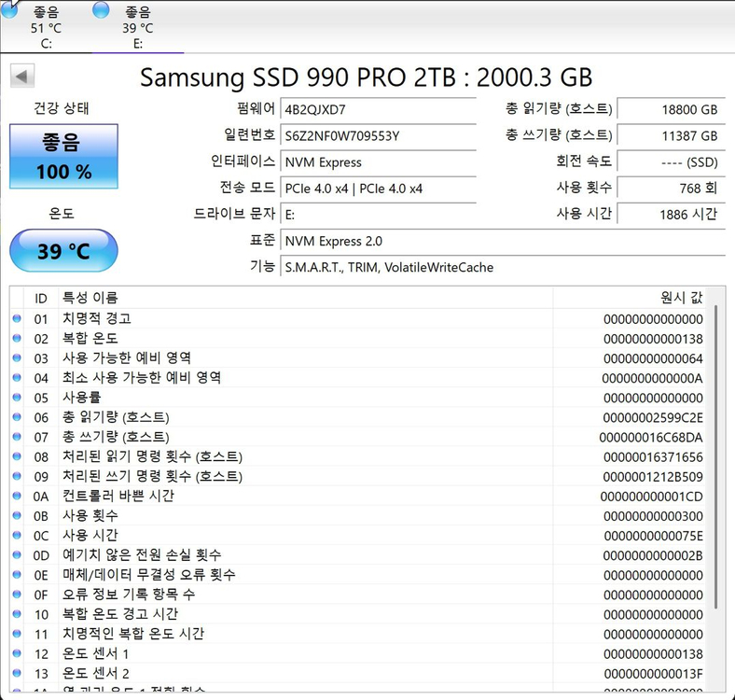Click the blue health status 100 % button

point(63,156)
